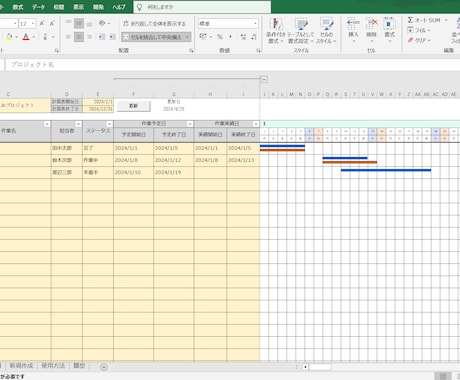Open the Fill (フィル) menu
The width and height of the screenshot is (460, 380).
coord(419,30)
